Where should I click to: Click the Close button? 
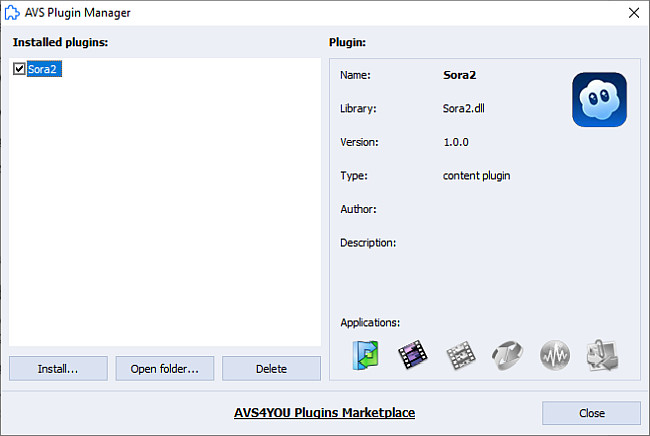(x=591, y=413)
